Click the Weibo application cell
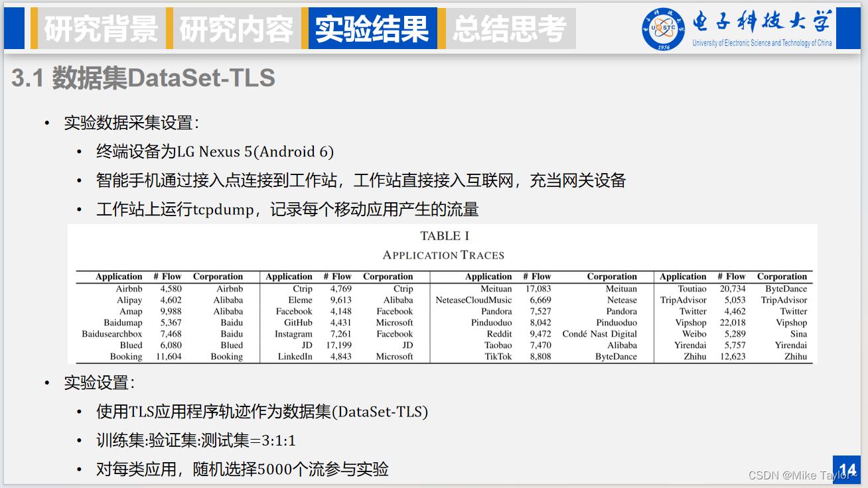Image resolution: width=868 pixels, height=488 pixels. (x=695, y=334)
